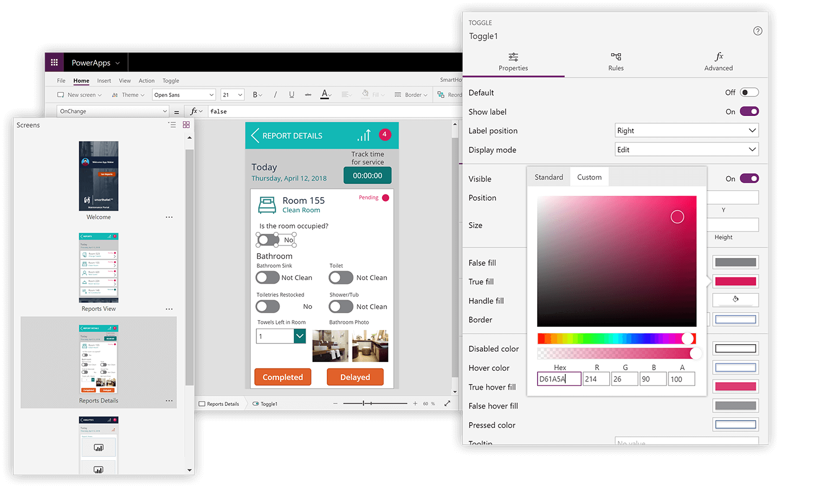Click the help question mark icon
Viewport: 814px width, 504px height.
click(757, 31)
